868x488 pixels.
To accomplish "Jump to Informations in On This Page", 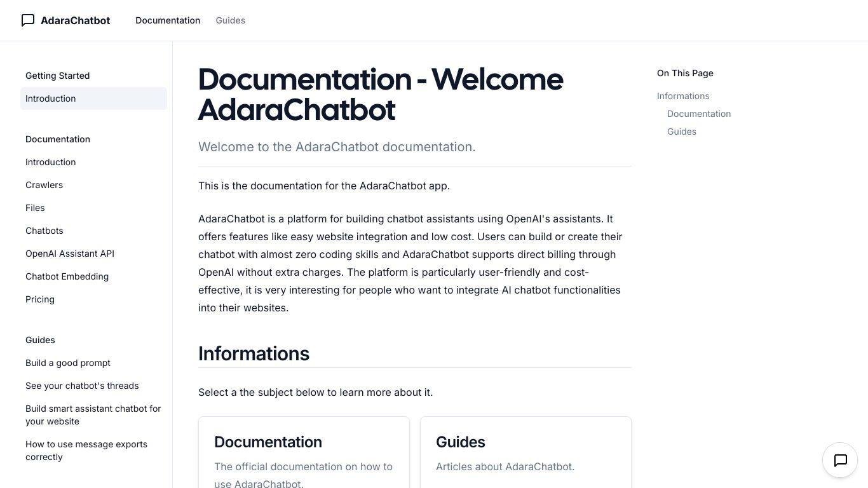I will pyautogui.click(x=683, y=96).
